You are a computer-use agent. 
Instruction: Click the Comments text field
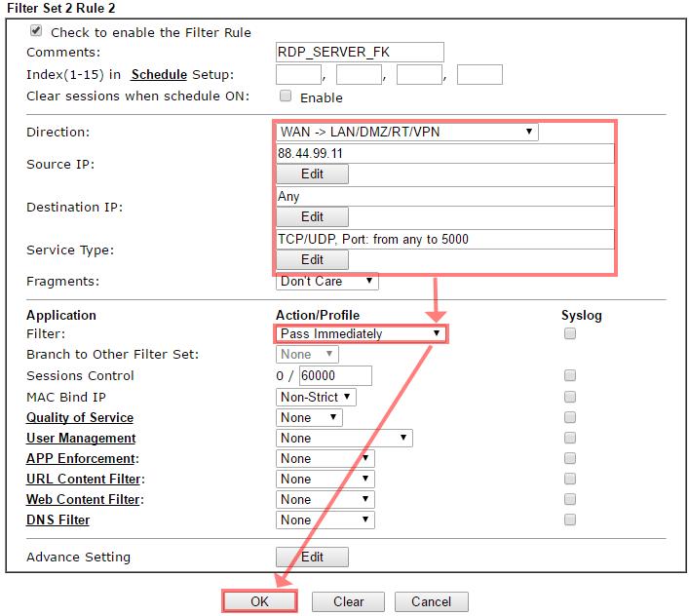360,53
